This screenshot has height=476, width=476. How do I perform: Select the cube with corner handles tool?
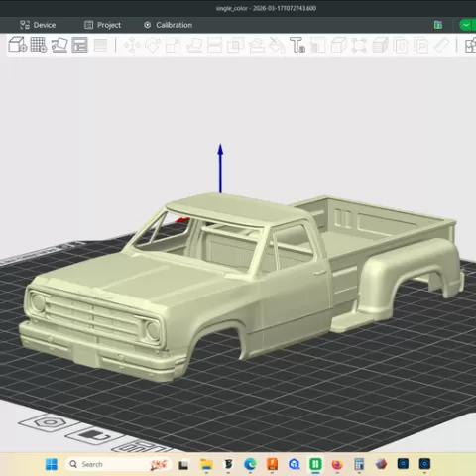pos(359,46)
